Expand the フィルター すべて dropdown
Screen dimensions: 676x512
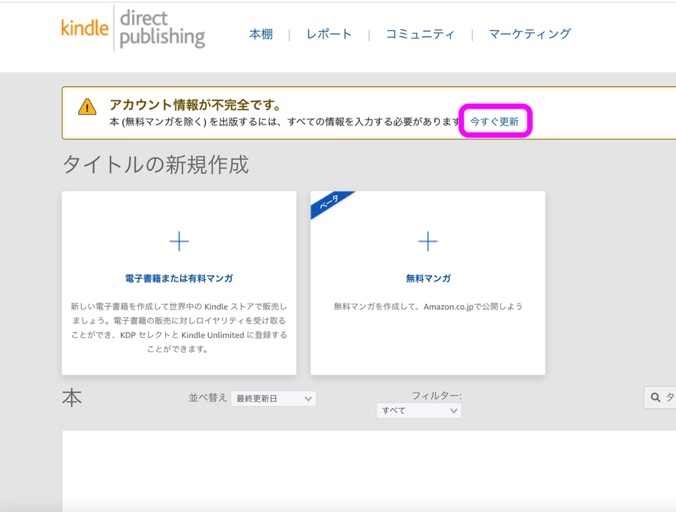pos(418,411)
